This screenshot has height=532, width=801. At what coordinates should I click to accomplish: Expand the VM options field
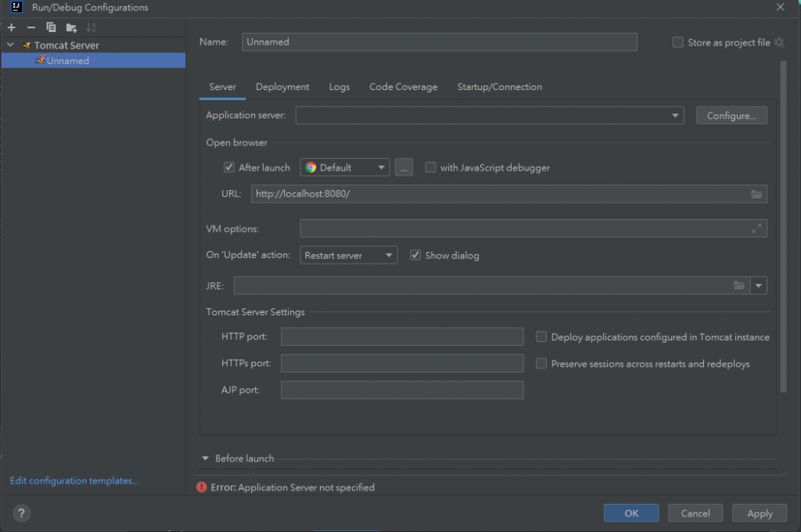pos(756,228)
